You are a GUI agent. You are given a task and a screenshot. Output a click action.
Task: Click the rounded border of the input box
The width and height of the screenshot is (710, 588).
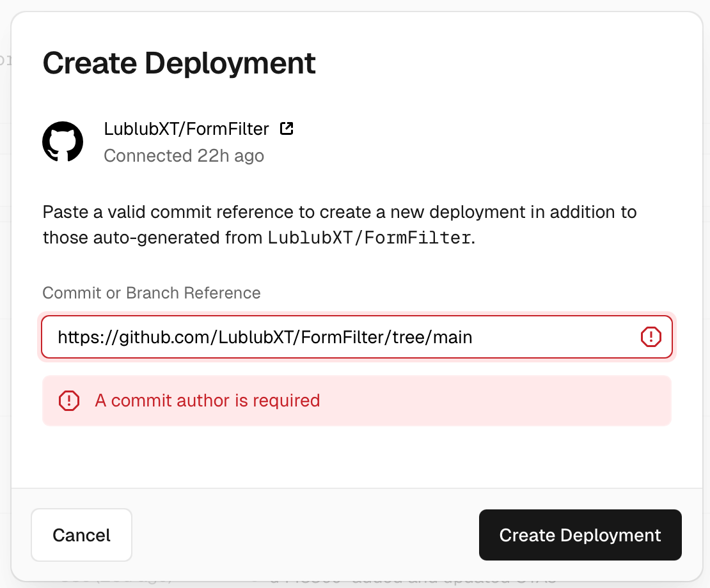(x=357, y=315)
